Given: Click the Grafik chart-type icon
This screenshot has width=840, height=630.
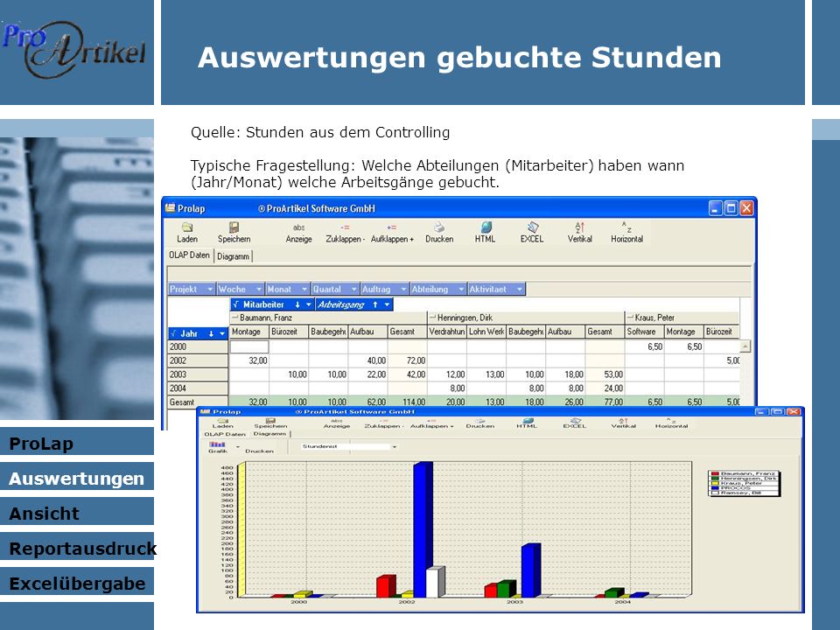Looking at the screenshot, I should pyautogui.click(x=217, y=444).
